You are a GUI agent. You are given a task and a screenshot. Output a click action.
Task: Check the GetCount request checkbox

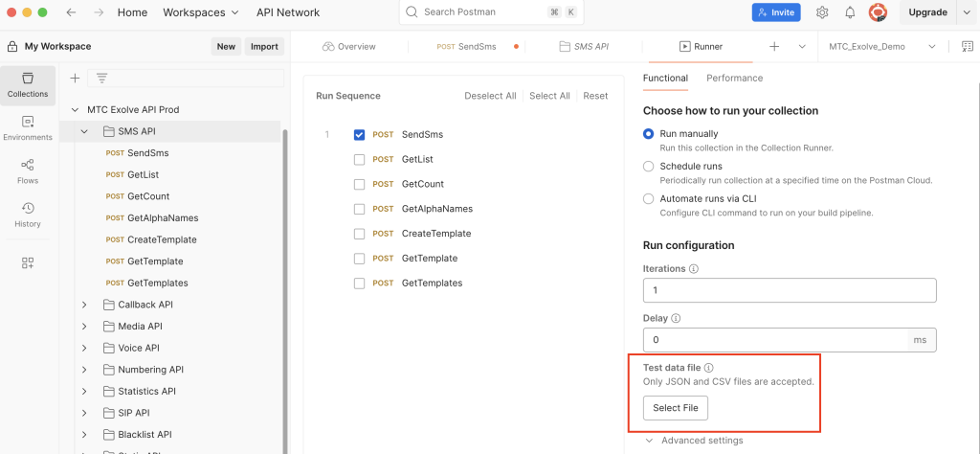pyautogui.click(x=360, y=185)
